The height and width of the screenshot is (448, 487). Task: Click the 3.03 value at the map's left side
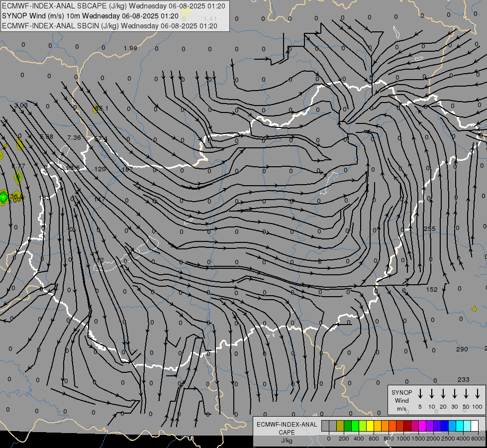pos(21,106)
